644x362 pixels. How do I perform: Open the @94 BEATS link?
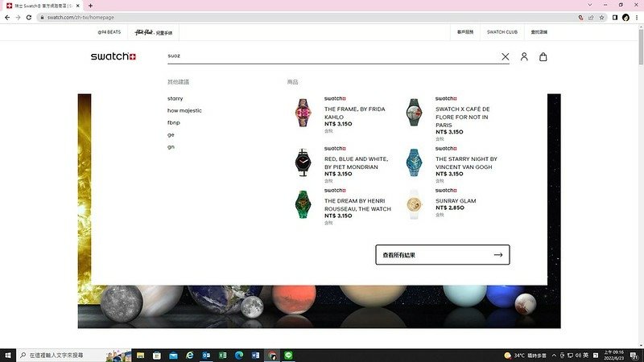point(109,32)
